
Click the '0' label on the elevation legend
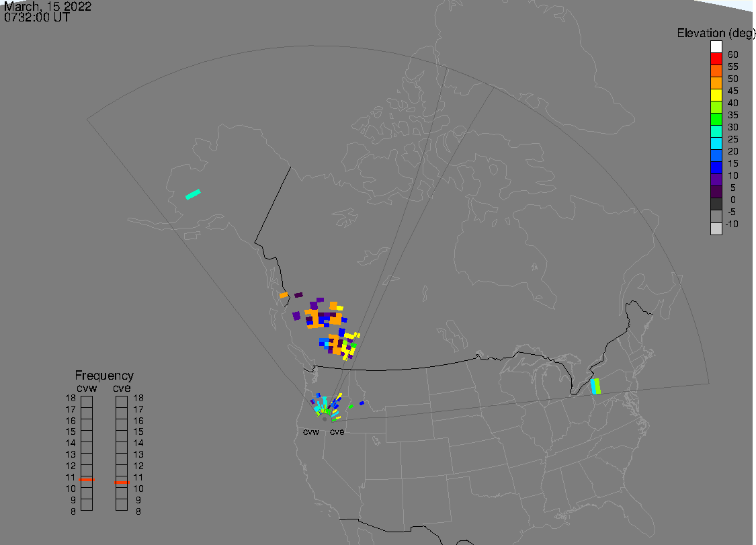(x=733, y=200)
